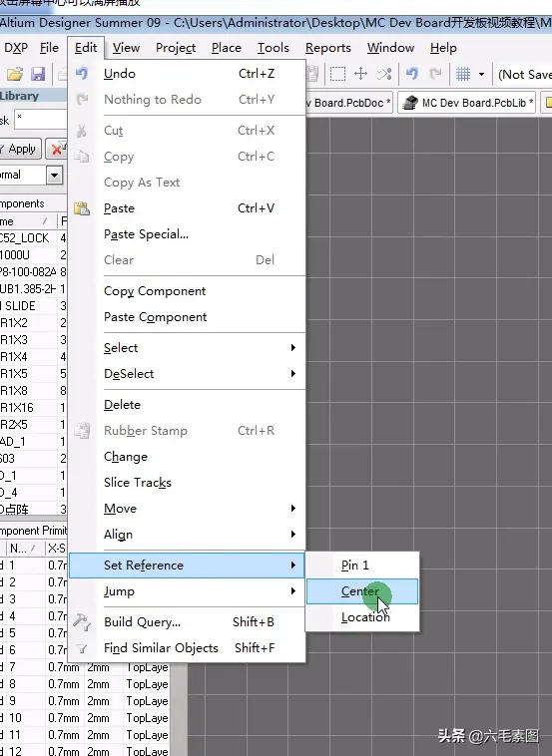
Task: Activate the move selection crosshair tool
Action: point(361,74)
